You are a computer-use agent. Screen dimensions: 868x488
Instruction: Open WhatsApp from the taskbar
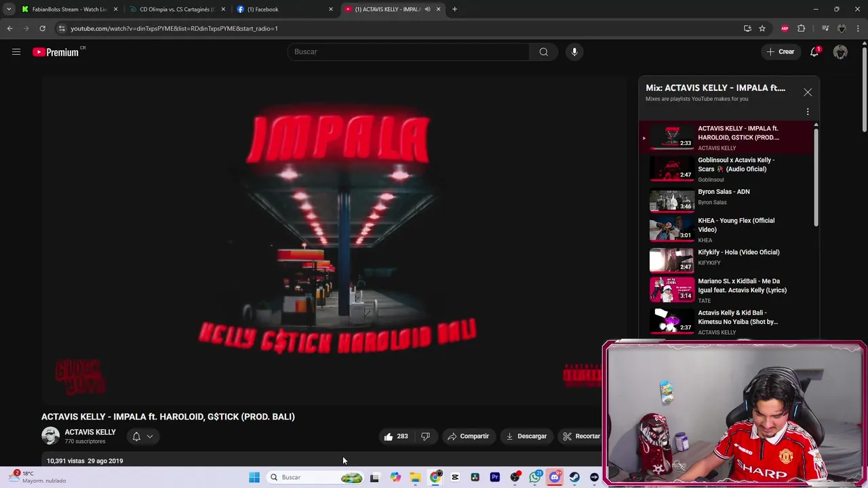535,478
